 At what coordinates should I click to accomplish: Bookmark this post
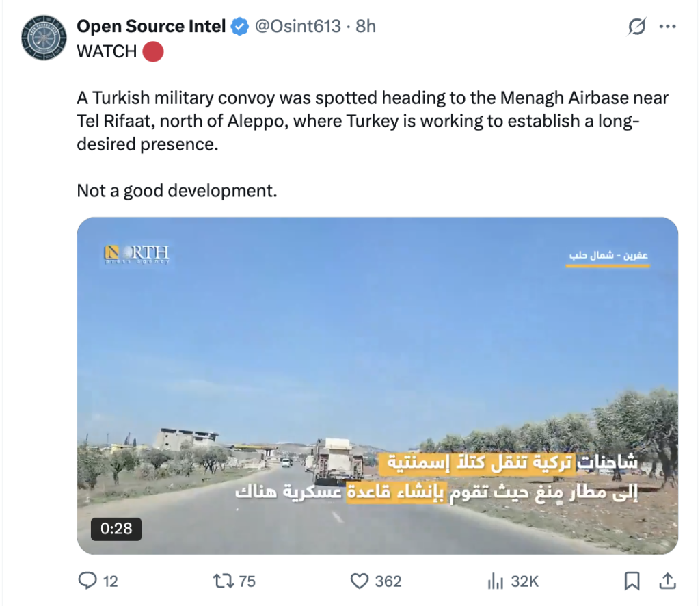632,581
